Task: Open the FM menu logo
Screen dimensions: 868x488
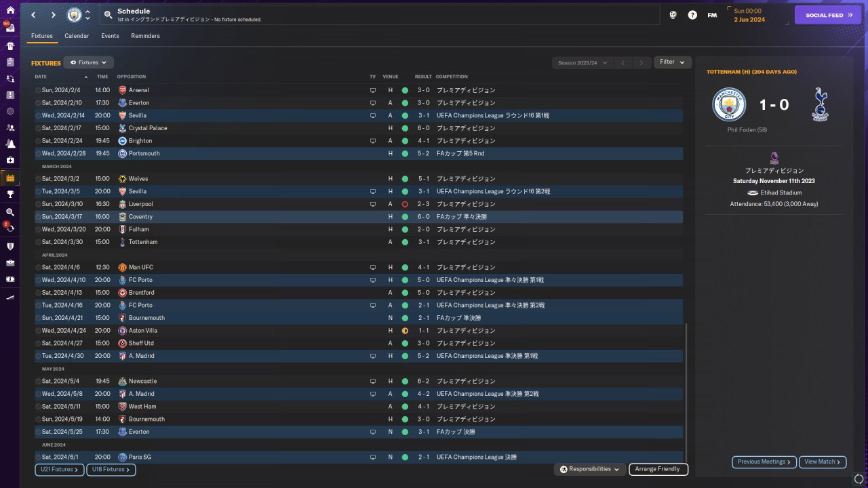Action: 712,15
